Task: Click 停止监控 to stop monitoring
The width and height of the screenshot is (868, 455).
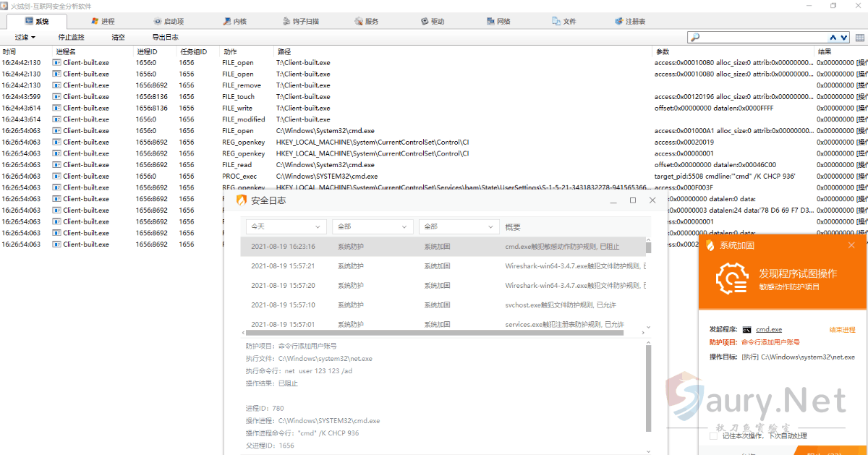Action: [71, 37]
